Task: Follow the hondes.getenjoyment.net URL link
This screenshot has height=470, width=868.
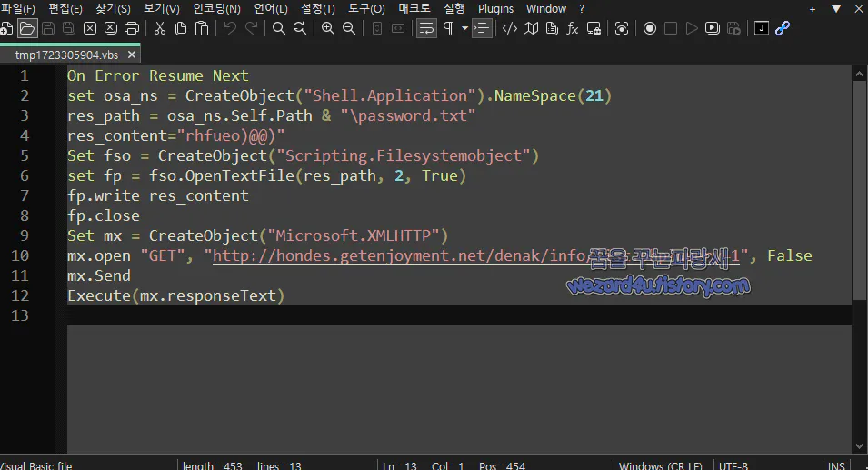Action: tap(476, 255)
